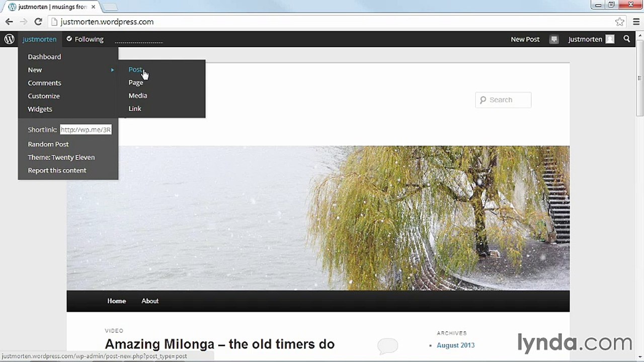Click Report this content entry

coord(57,170)
